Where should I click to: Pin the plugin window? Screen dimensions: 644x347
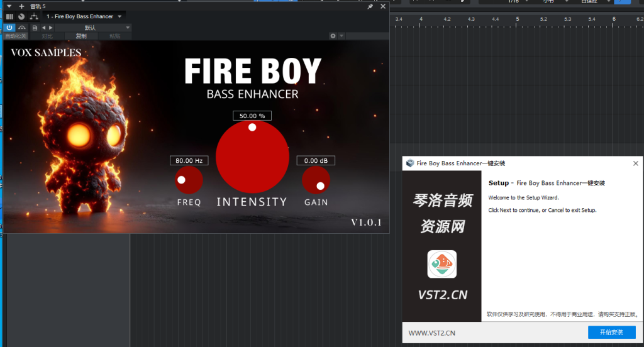pos(370,6)
